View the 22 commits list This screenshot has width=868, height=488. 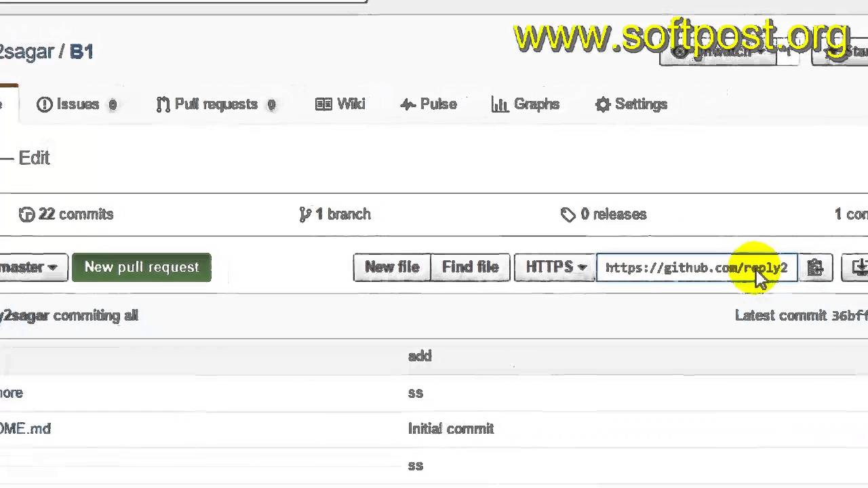point(66,214)
